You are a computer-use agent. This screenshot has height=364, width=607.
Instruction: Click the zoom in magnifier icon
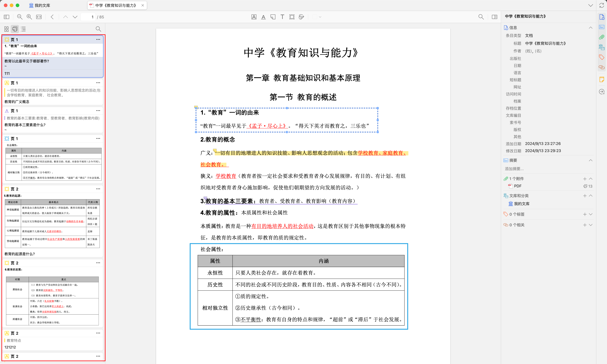[29, 17]
